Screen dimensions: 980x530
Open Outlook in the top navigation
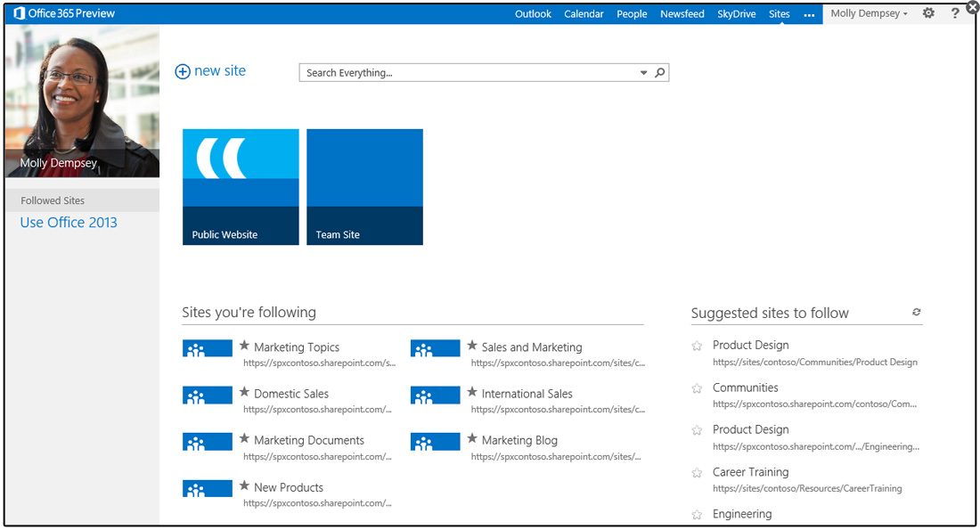533,13
